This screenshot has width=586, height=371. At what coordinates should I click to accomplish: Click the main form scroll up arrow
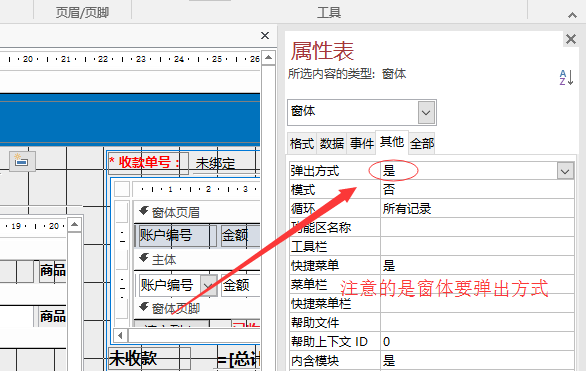(x=268, y=58)
